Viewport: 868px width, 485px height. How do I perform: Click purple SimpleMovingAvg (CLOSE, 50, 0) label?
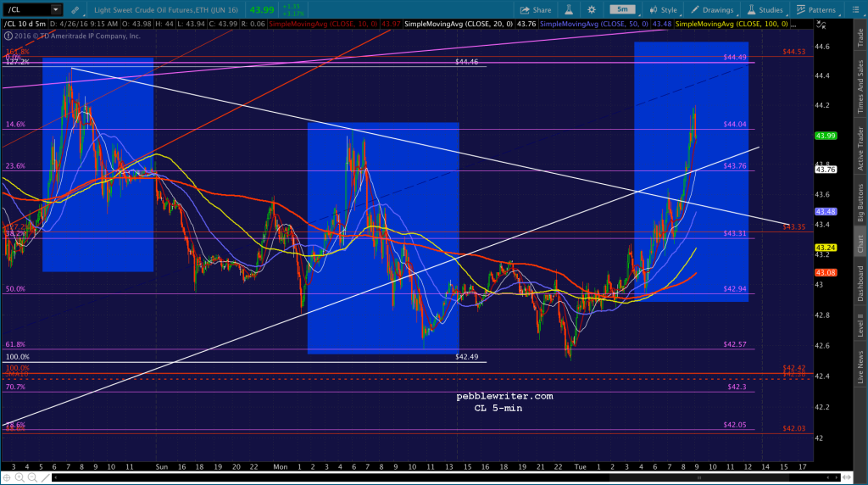594,24
